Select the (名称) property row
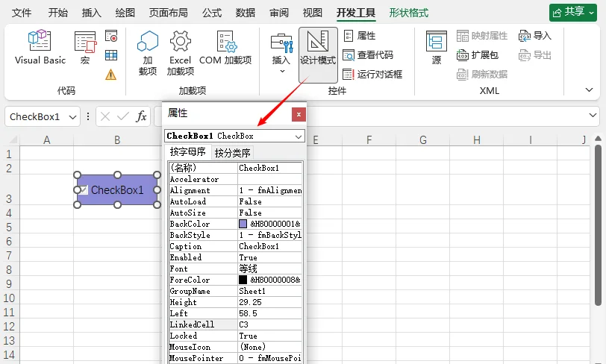606x364 pixels. [x=235, y=168]
